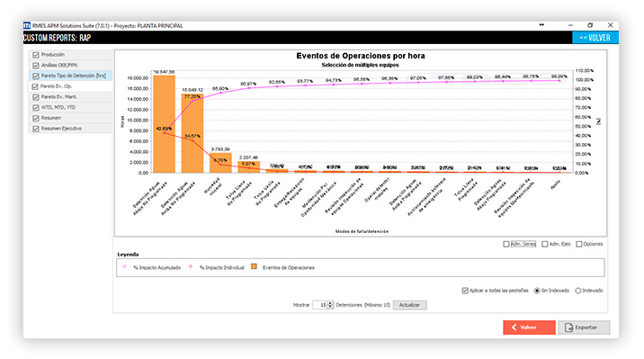Click the fourth orange bar 2.207,48
644x359 pixels.
point(248,166)
